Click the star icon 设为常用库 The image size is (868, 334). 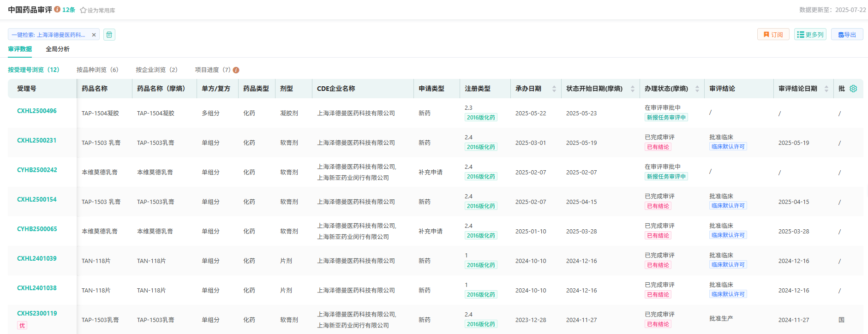coord(83,10)
